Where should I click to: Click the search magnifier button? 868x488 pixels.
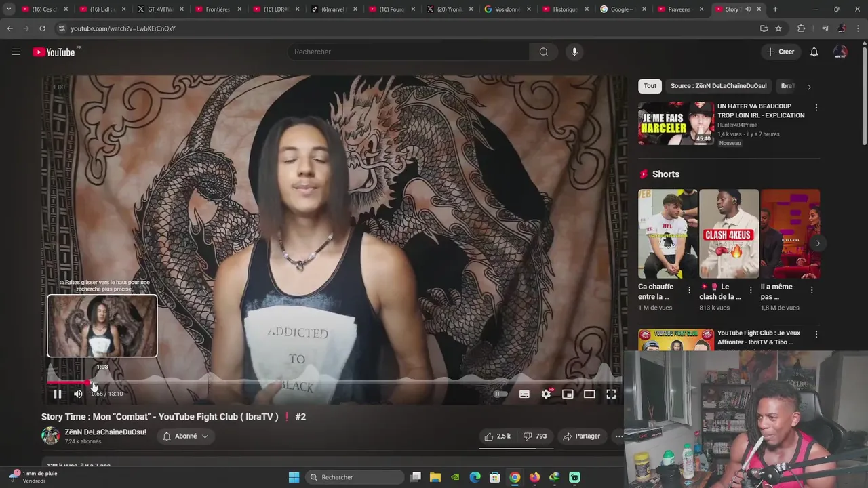543,52
